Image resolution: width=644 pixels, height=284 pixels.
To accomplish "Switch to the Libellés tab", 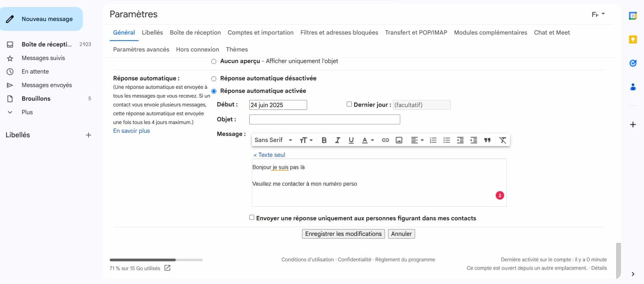I will pos(152,33).
